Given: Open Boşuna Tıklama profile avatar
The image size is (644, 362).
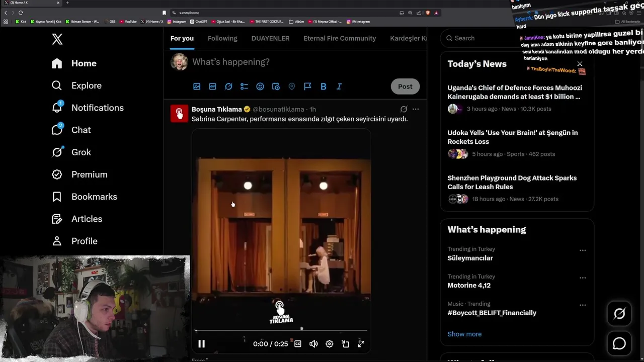Looking at the screenshot, I should 179,113.
